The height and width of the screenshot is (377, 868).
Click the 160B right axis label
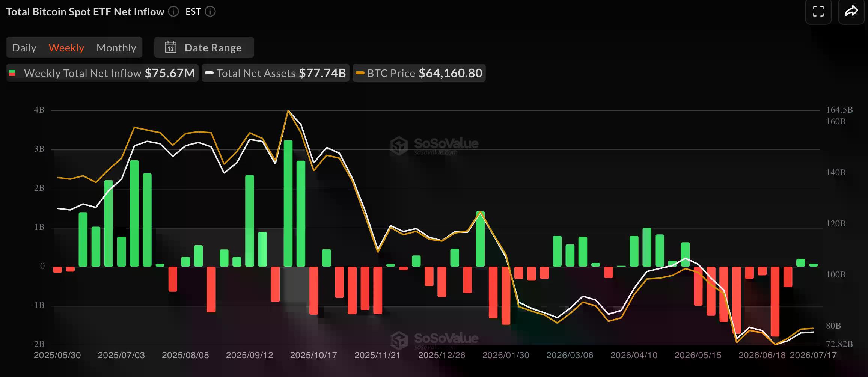coord(836,121)
